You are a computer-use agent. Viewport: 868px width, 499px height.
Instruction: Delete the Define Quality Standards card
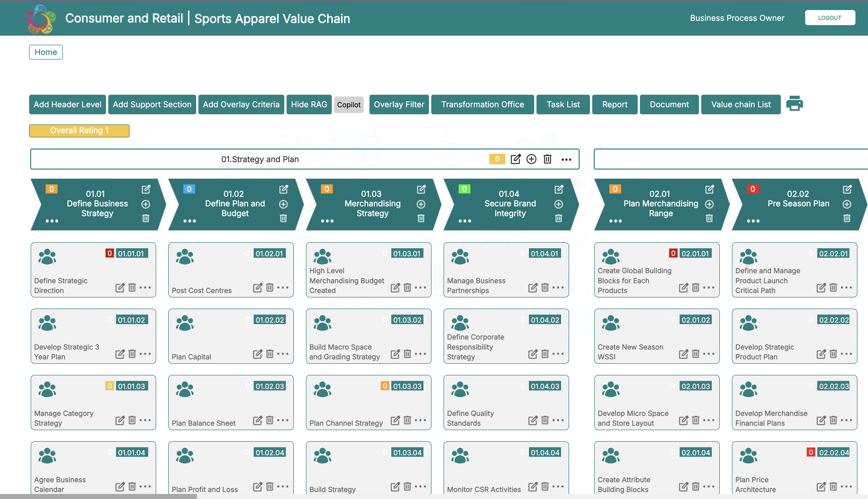click(x=545, y=420)
